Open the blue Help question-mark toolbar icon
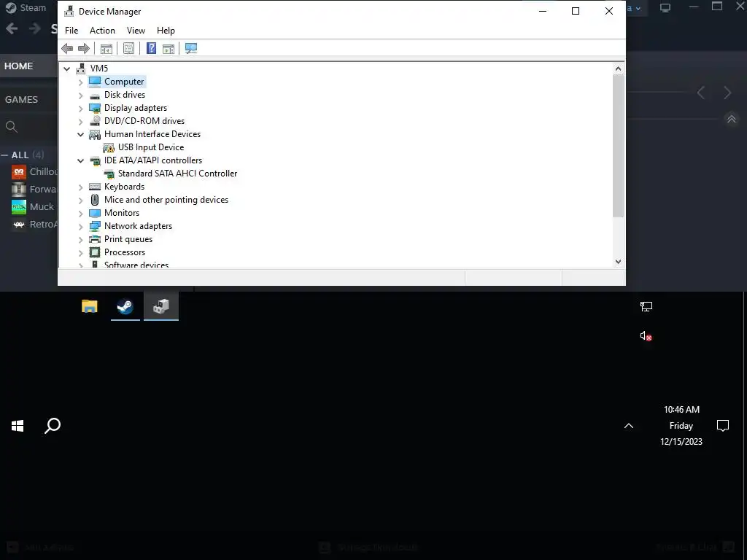This screenshot has height=560, width=747. pyautogui.click(x=151, y=48)
